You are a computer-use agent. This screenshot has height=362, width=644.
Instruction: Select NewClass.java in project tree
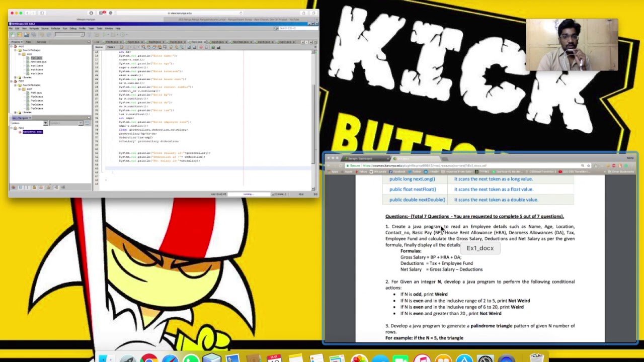tap(39, 62)
